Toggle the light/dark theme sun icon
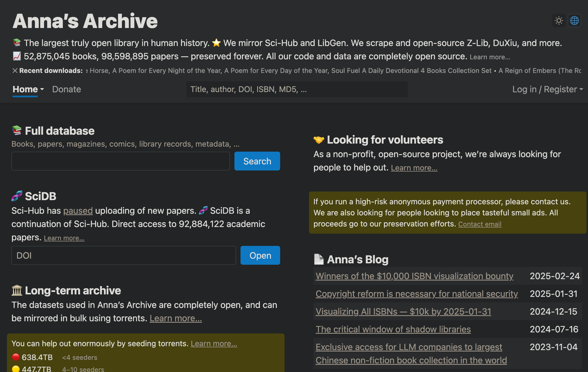 tap(559, 20)
